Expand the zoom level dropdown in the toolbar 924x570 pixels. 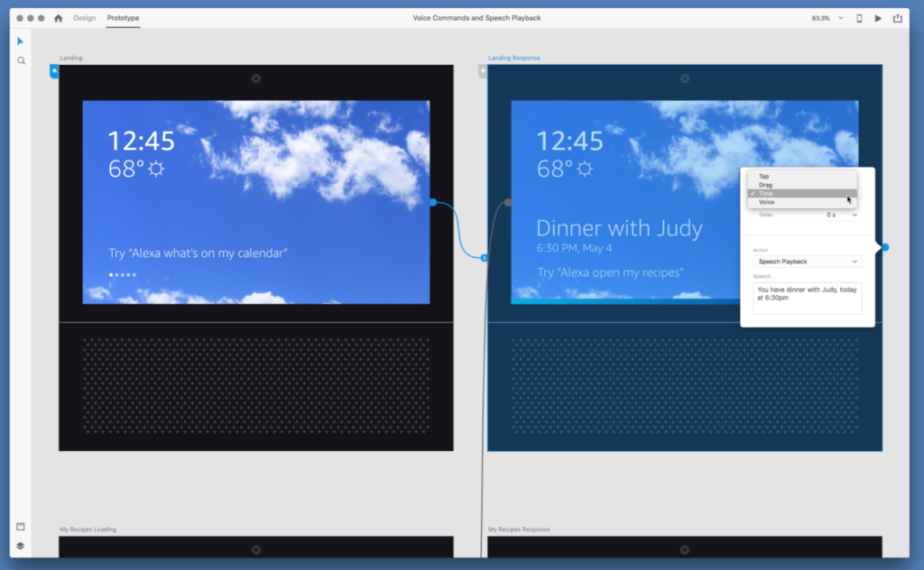(841, 17)
